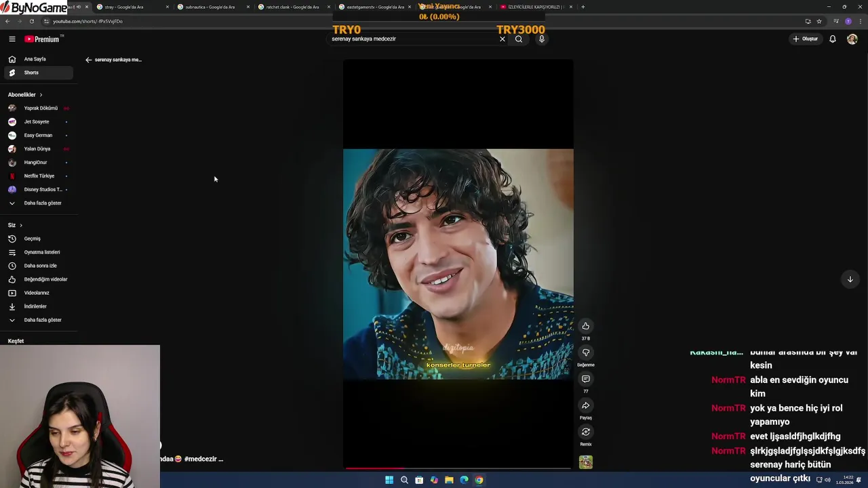Start voice search with microphone
The width and height of the screenshot is (868, 488).
(x=541, y=39)
